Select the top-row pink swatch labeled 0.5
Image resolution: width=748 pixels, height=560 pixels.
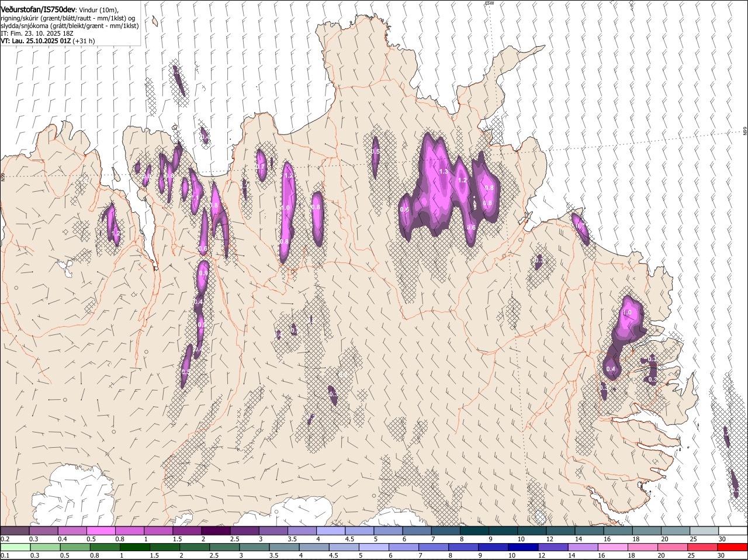pyautogui.click(x=101, y=531)
